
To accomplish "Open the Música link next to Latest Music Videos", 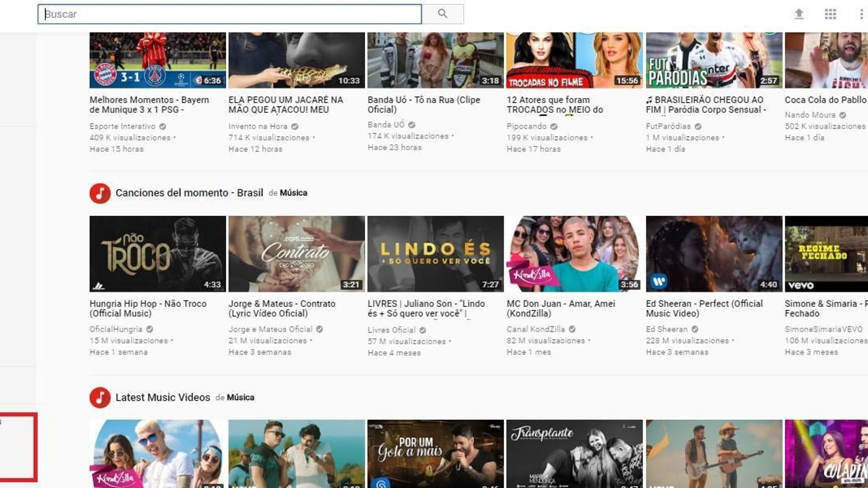I will pyautogui.click(x=240, y=397).
